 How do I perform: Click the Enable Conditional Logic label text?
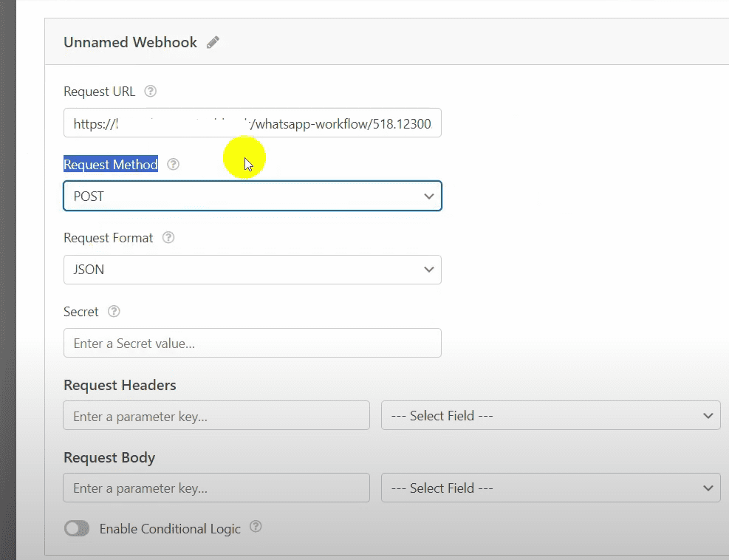170,529
